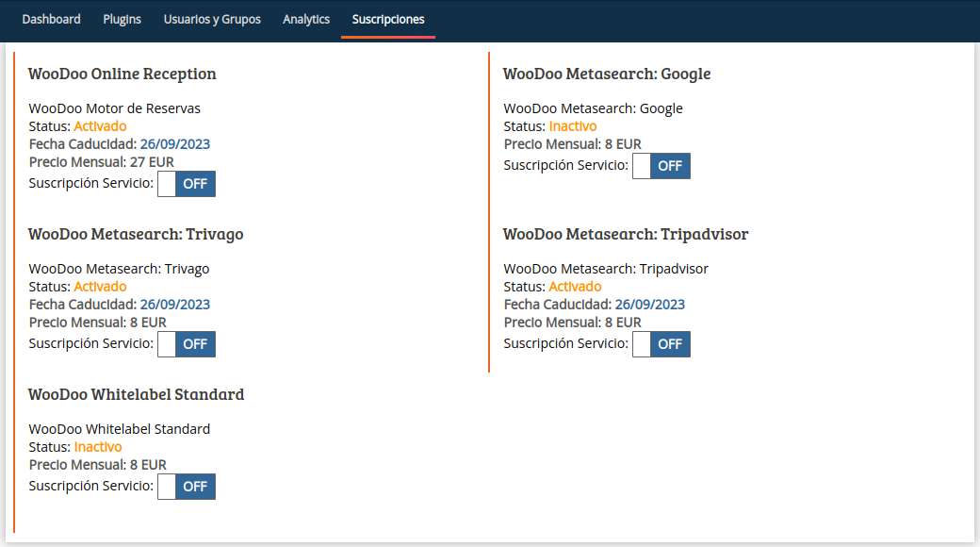The width and height of the screenshot is (980, 547).
Task: Click the WooDoo Whitelabel Standard heading
Action: tap(137, 394)
